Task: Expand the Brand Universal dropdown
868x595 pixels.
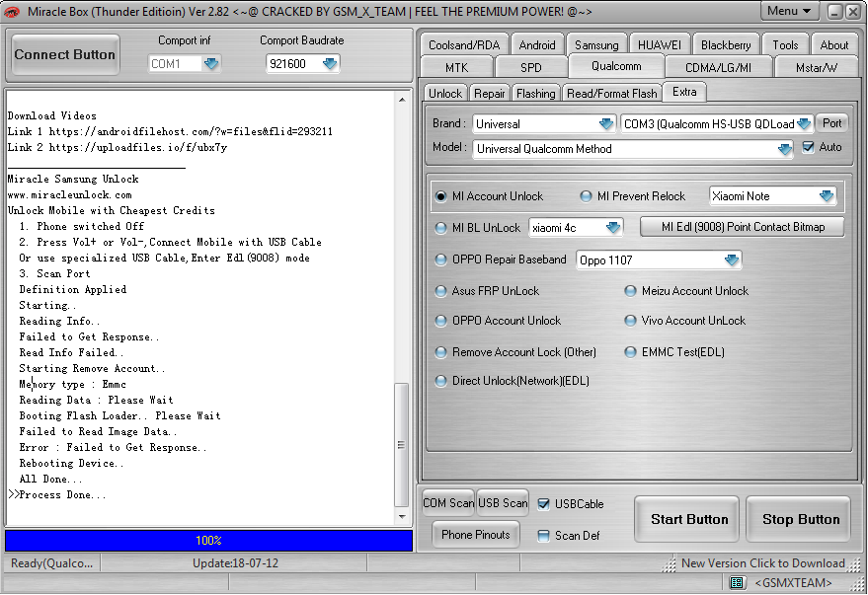Action: tap(606, 124)
